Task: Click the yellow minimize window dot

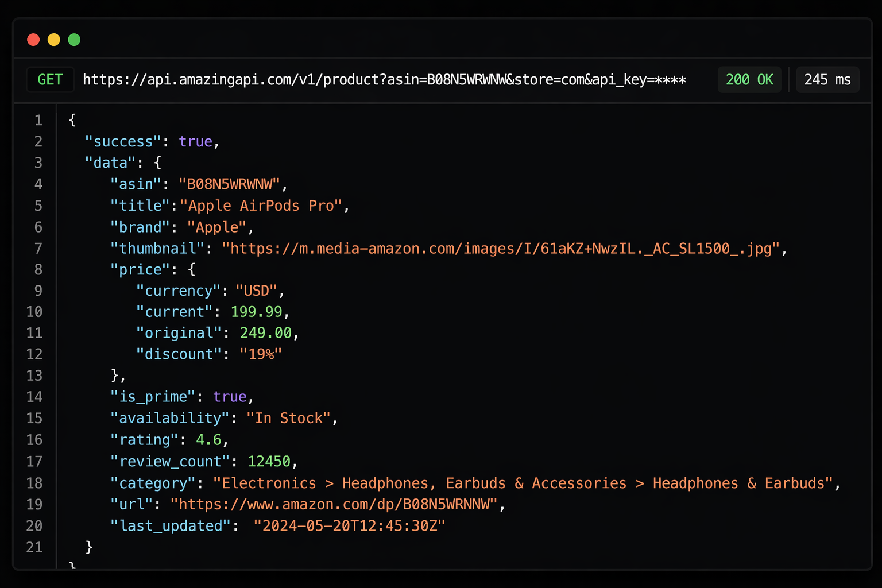Action: tap(53, 40)
